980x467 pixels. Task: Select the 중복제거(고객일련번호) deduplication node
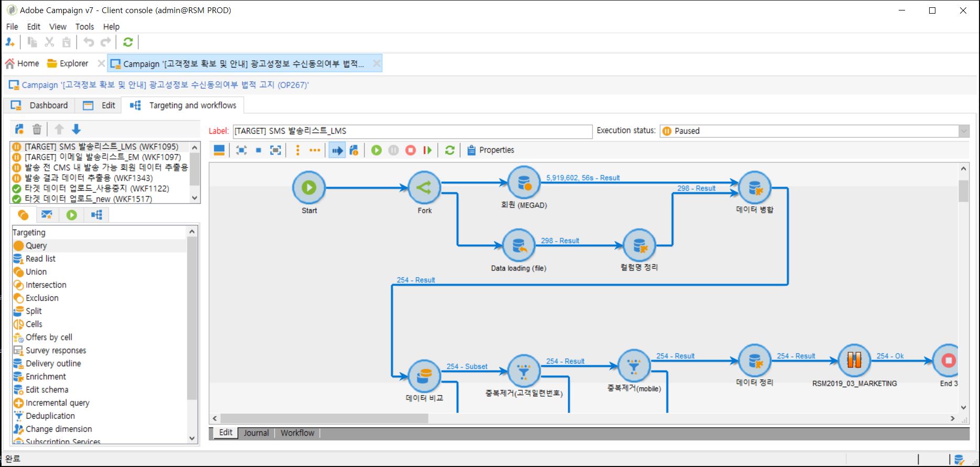[x=524, y=371]
